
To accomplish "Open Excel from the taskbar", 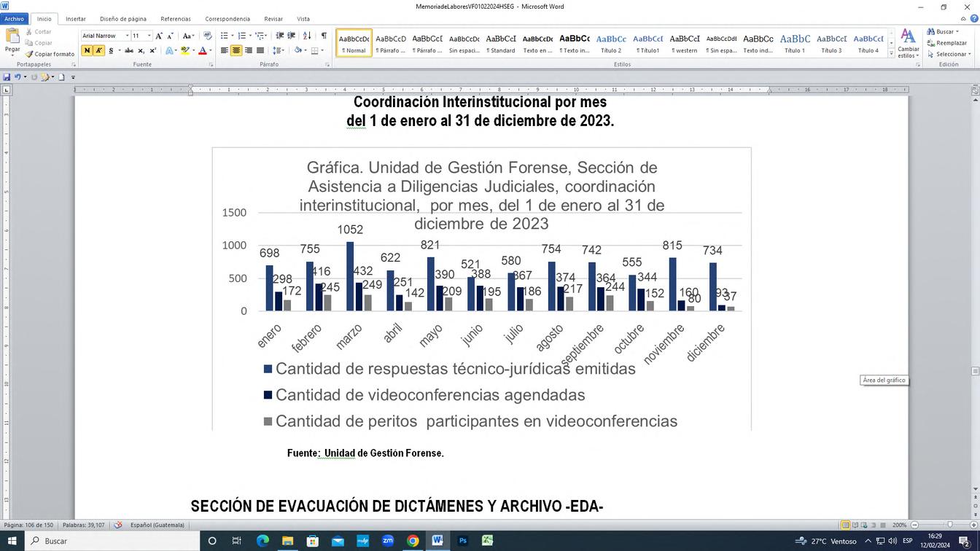I will 487,541.
